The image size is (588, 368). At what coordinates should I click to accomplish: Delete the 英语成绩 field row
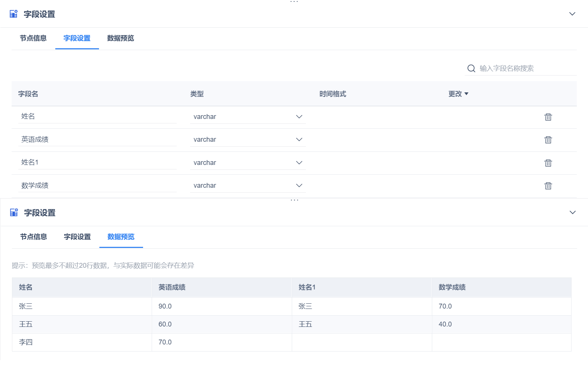pyautogui.click(x=548, y=140)
